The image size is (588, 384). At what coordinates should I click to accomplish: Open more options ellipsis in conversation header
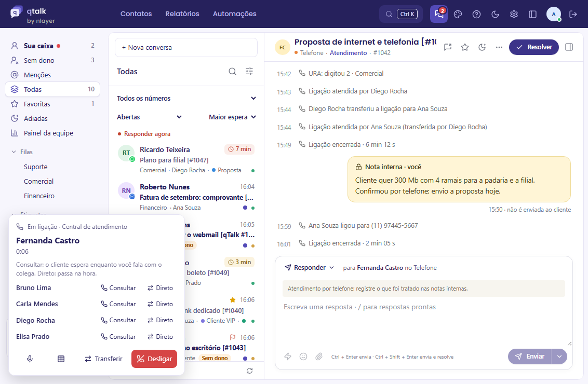(499, 47)
